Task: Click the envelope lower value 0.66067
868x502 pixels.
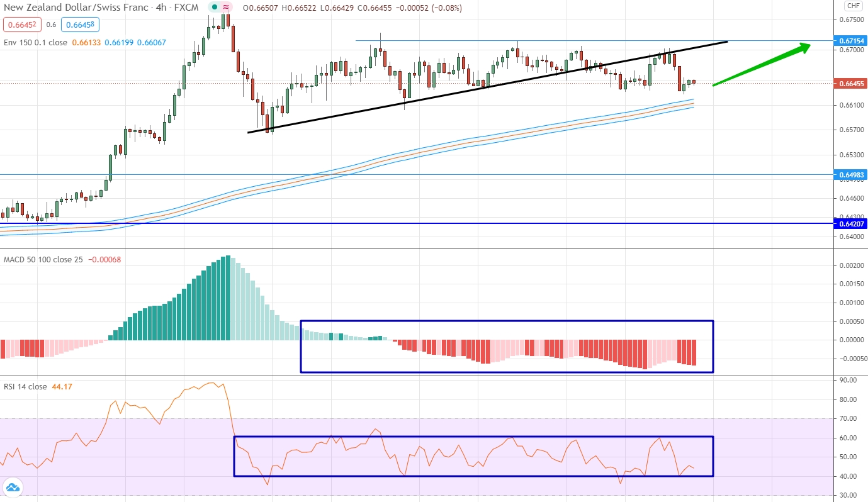Action: [153, 42]
